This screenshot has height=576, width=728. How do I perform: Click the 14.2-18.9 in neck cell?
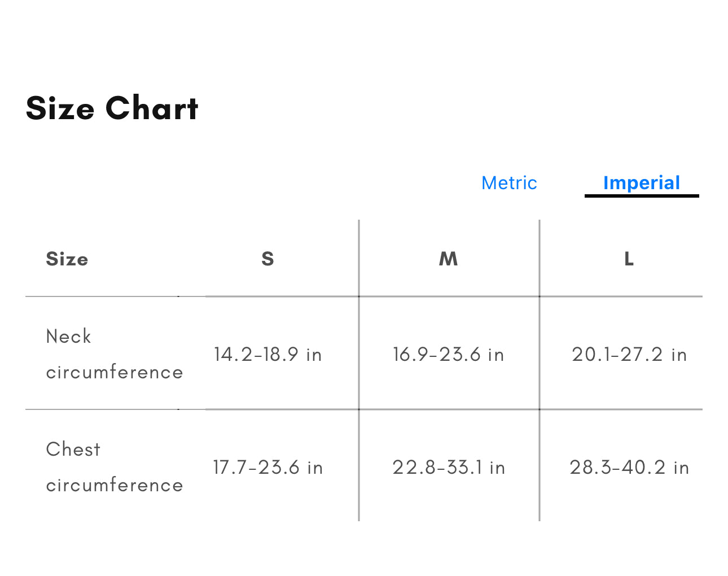tap(267, 355)
